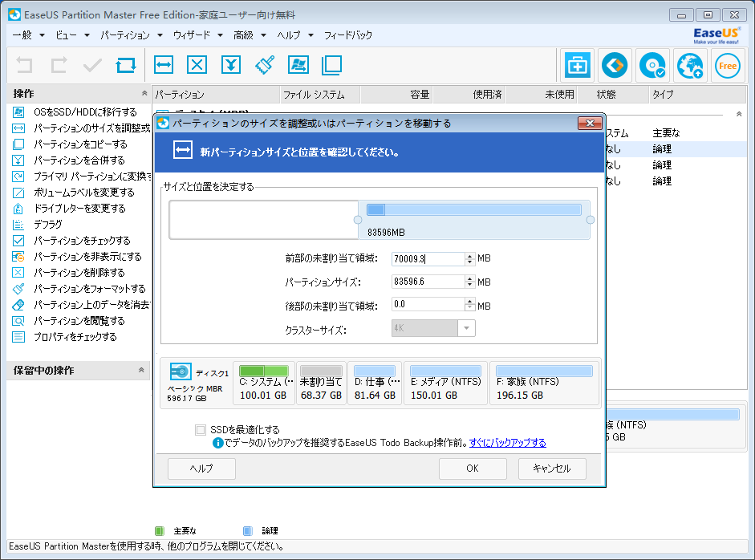This screenshot has width=755, height=560.
Task: Click the disc with checkmark icon
Action: click(652, 66)
